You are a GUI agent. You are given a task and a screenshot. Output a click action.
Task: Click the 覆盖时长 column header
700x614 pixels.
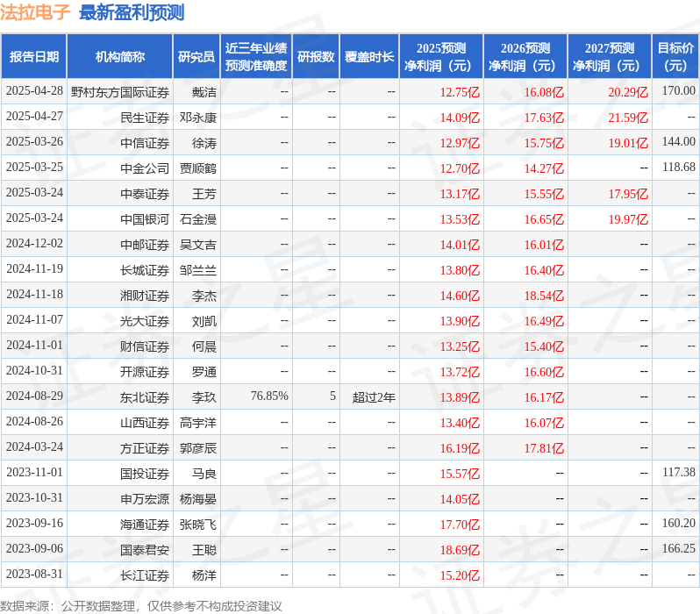coord(369,57)
